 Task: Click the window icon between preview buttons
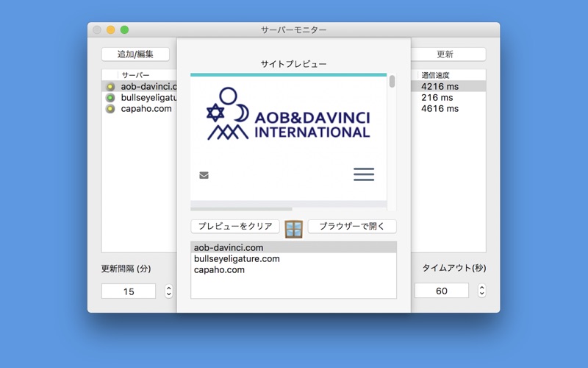293,229
